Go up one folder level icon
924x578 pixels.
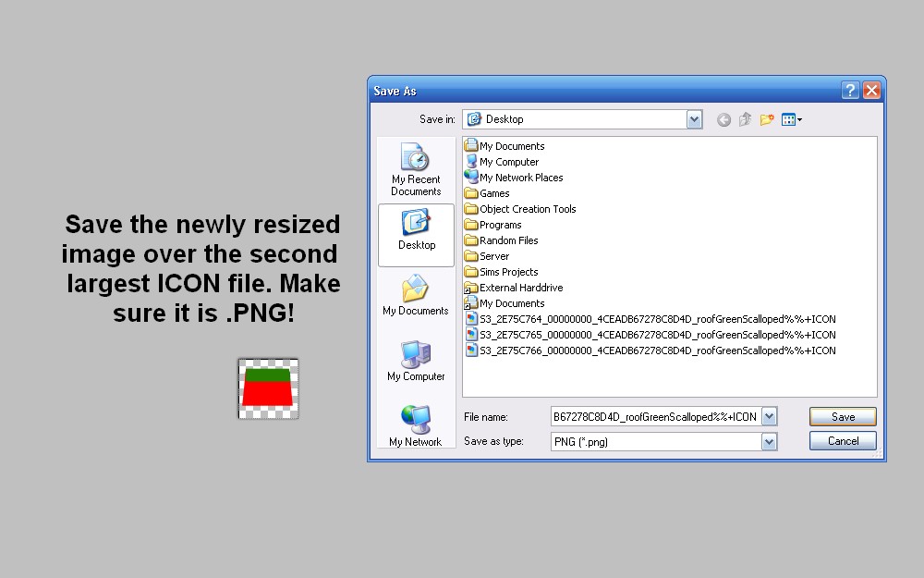tap(745, 119)
